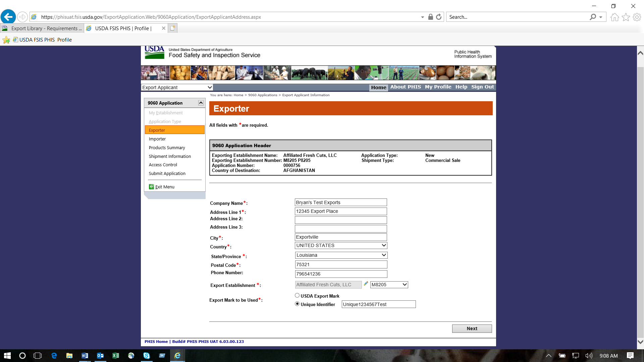644x362 pixels.
Task: Open Importer in the sidebar menu
Action: [x=157, y=139]
